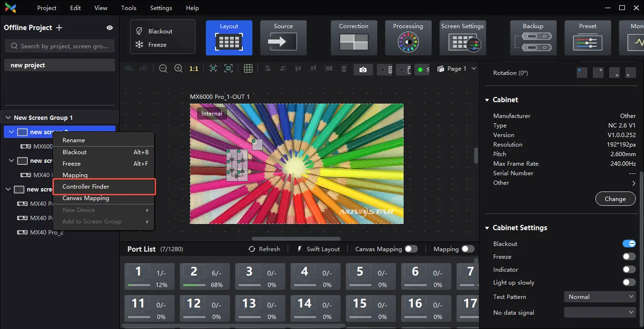Open the Backup module
644x329 pixels.
tap(533, 38)
